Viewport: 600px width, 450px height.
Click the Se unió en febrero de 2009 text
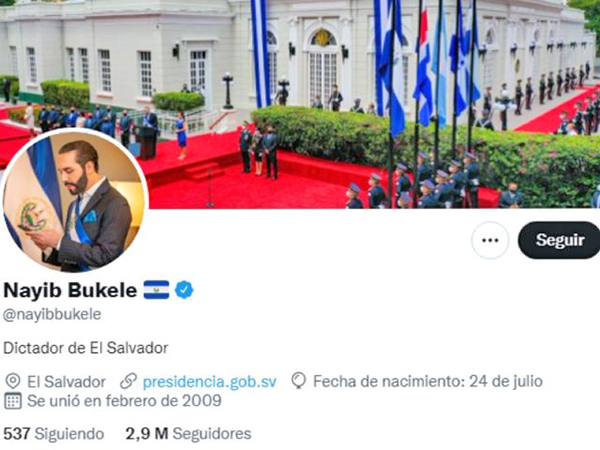(x=124, y=401)
